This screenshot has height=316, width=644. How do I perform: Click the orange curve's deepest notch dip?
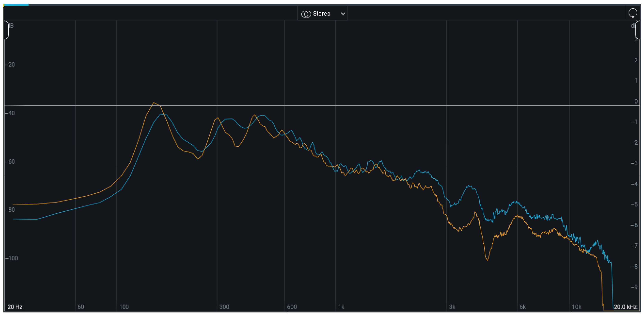(487, 260)
